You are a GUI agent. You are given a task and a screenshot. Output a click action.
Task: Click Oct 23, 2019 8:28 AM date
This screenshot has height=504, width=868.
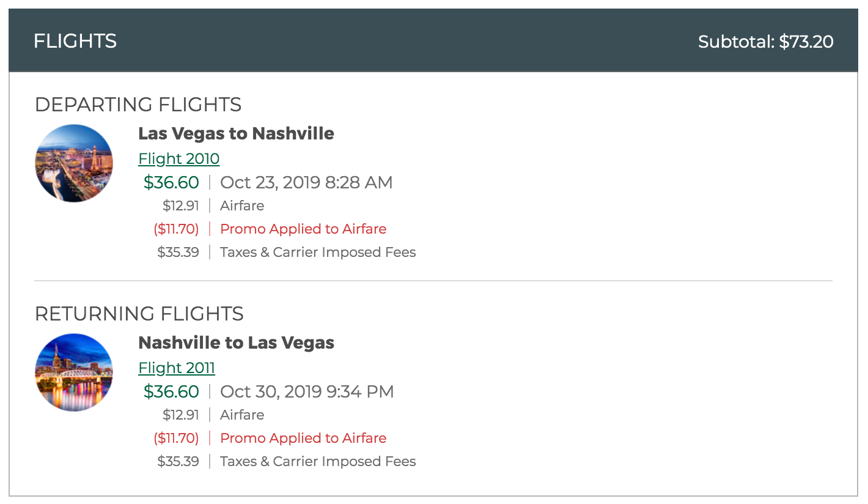(x=306, y=182)
